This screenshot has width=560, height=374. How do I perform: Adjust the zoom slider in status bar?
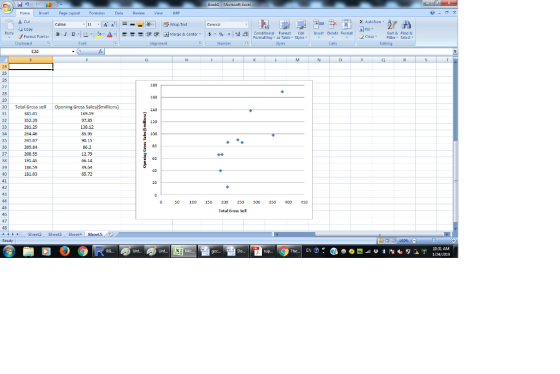pyautogui.click(x=434, y=241)
